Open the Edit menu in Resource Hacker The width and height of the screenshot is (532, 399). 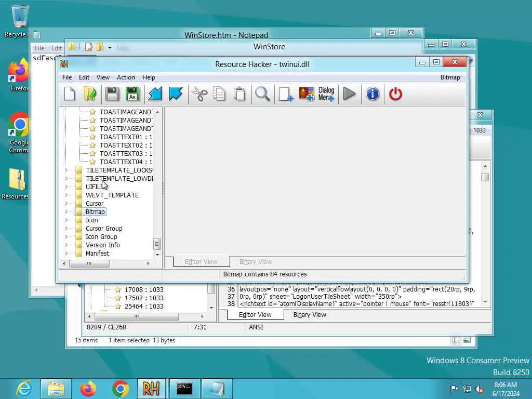coord(84,77)
